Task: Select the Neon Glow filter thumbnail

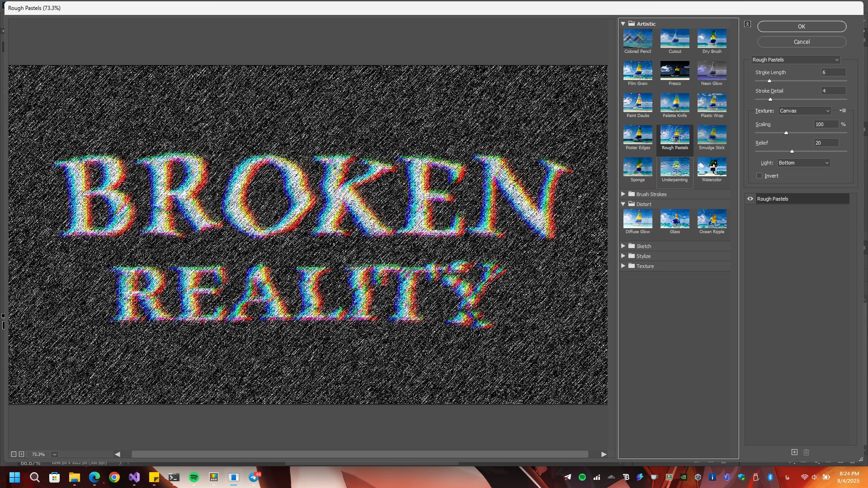Action: (x=712, y=71)
